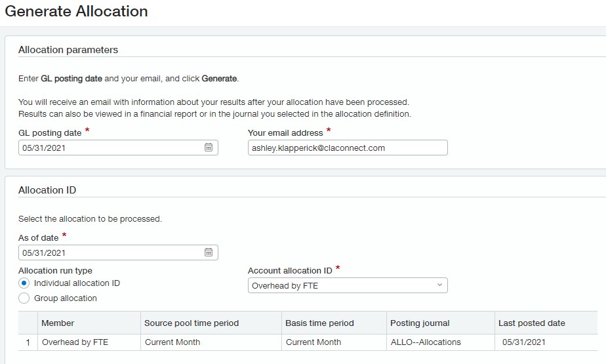The height and width of the screenshot is (364, 606).
Task: Select row number 1 in the table
Action: pos(28,342)
